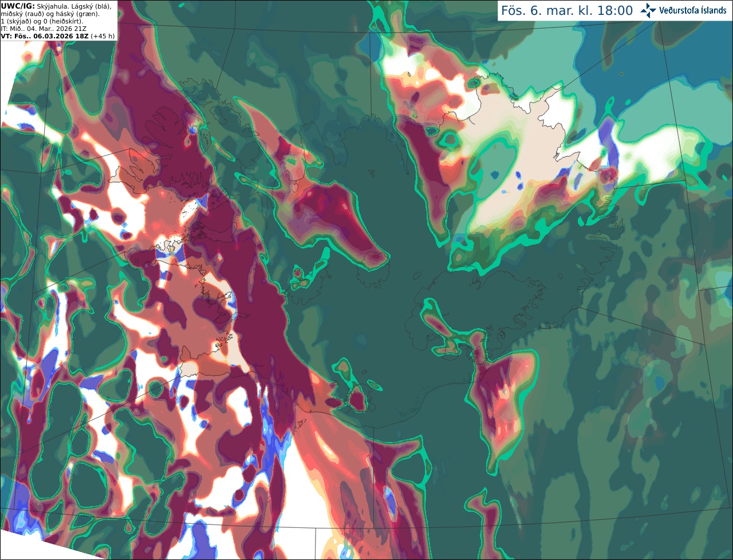This screenshot has width=733, height=560.
Task: Click the Veðurstofa Íslands logo icon
Action: pos(648,10)
